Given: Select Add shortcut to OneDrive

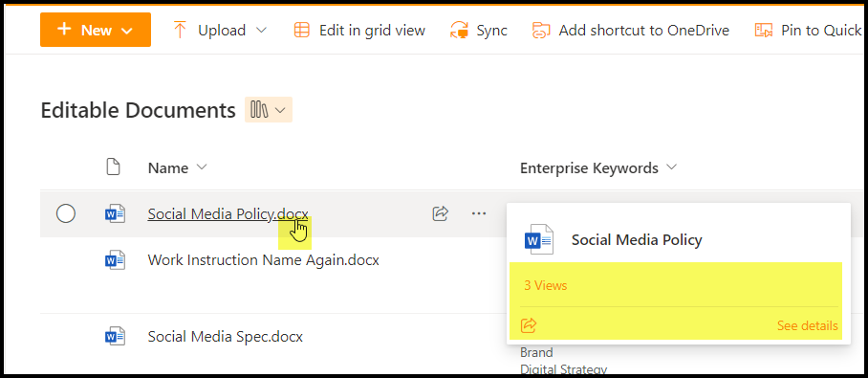Looking at the screenshot, I should [x=631, y=30].
